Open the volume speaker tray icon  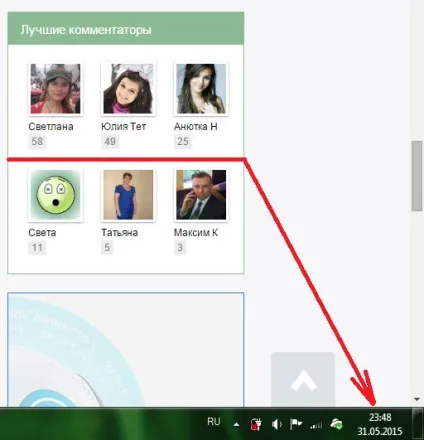click(276, 424)
